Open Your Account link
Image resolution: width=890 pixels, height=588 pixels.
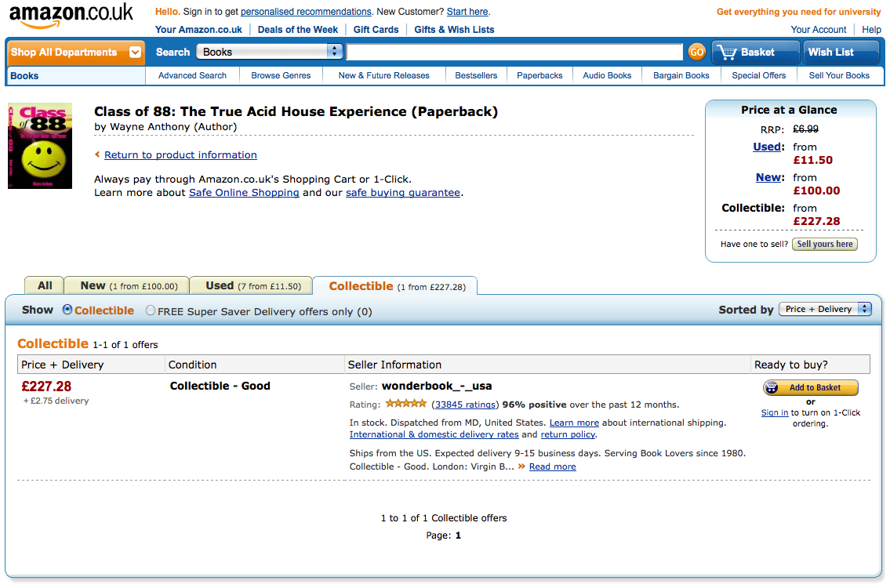point(819,30)
